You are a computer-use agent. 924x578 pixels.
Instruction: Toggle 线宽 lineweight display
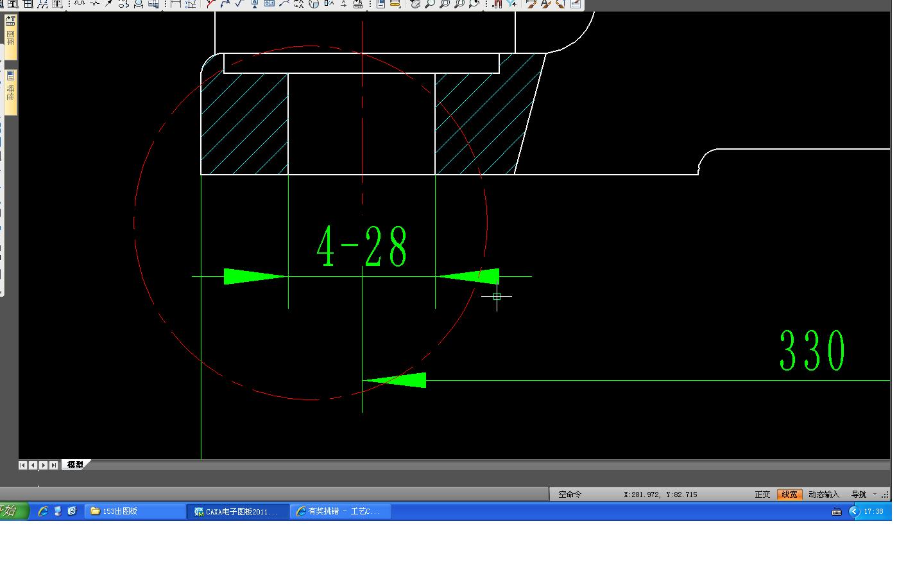click(789, 495)
